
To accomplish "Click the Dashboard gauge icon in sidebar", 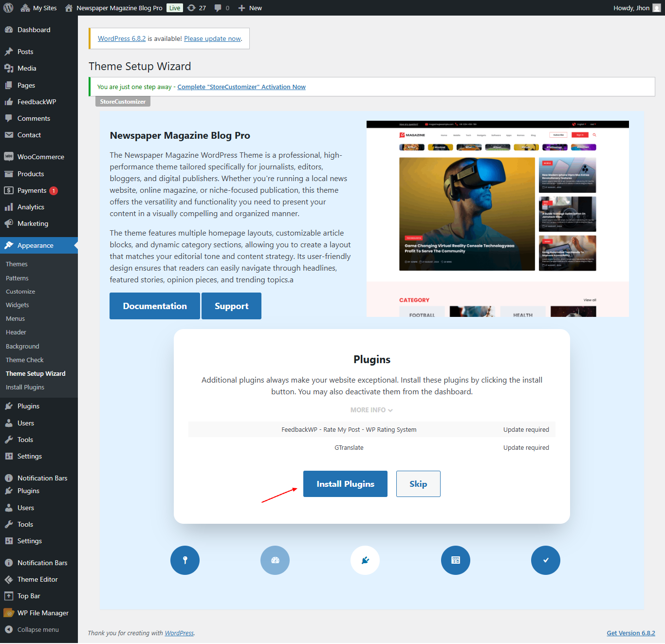I will pos(9,30).
